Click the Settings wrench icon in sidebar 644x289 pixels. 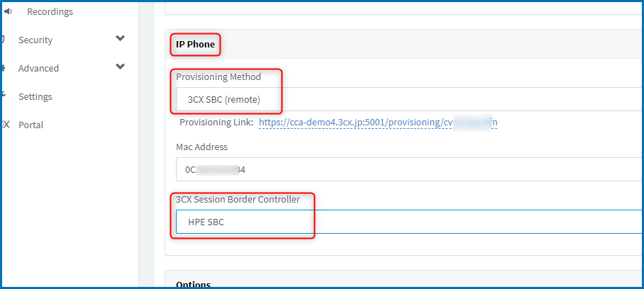4,94
